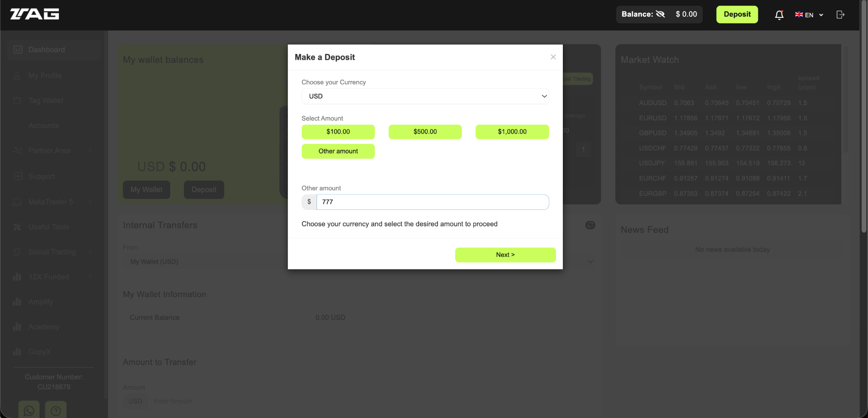The height and width of the screenshot is (418, 868).
Task: Click the logout icon in the top bar
Action: point(840,14)
